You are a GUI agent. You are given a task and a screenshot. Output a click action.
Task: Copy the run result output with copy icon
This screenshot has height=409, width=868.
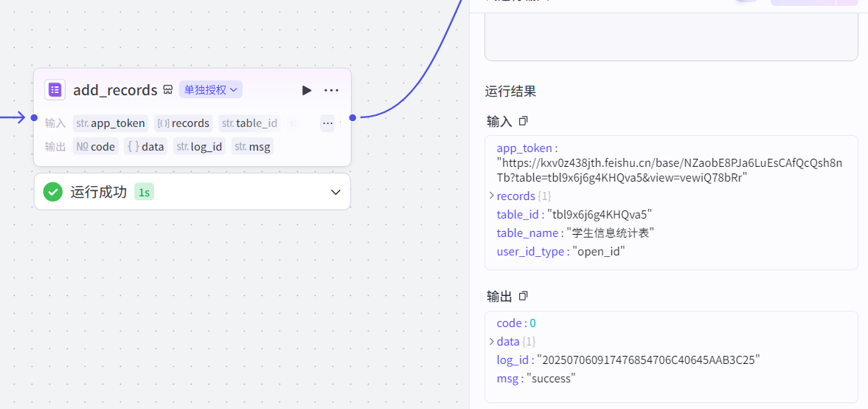coord(524,296)
